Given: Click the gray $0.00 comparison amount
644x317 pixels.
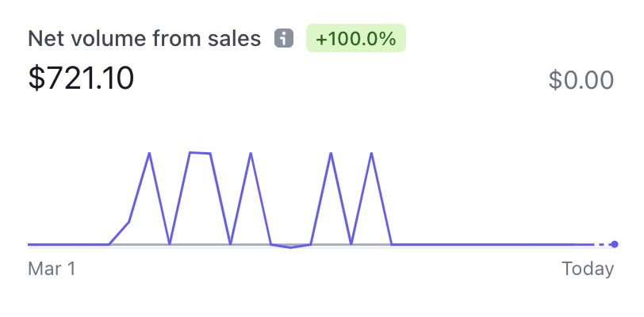Looking at the screenshot, I should (581, 80).
